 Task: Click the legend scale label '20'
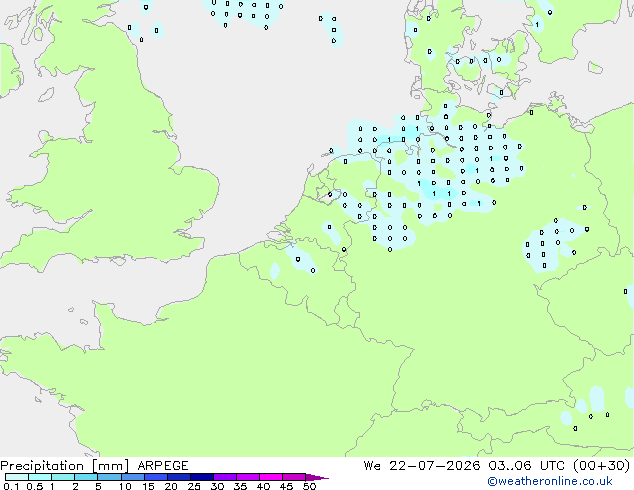pos(171,486)
